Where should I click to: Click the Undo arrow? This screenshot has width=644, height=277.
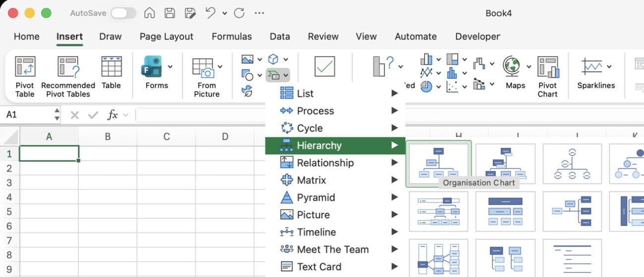point(211,13)
